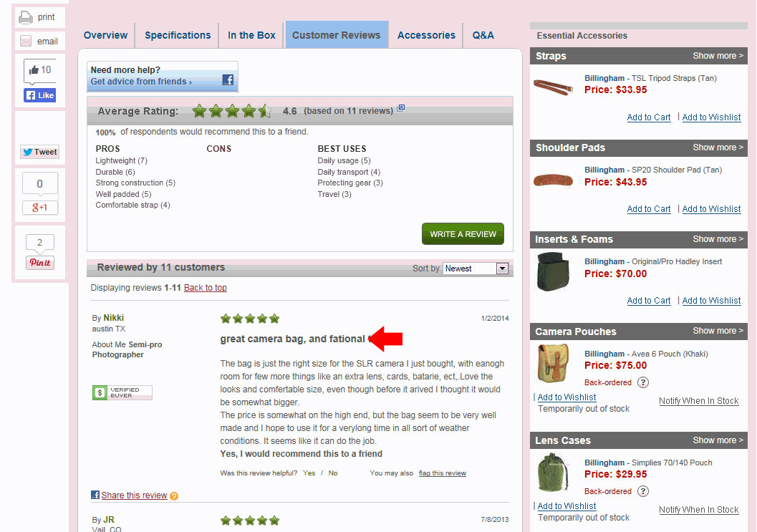The height and width of the screenshot is (532, 757).
Task: Pin this product with Pinit
Action: [39, 263]
